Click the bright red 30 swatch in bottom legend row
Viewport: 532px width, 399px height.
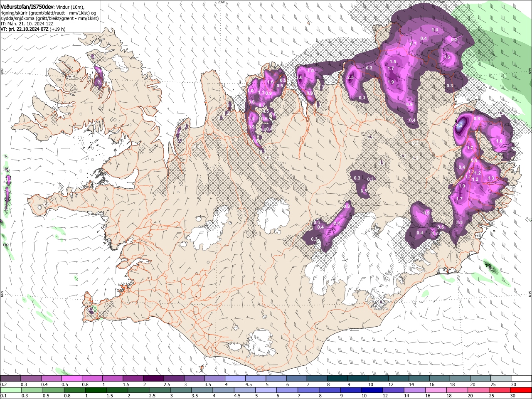[x=521, y=390]
